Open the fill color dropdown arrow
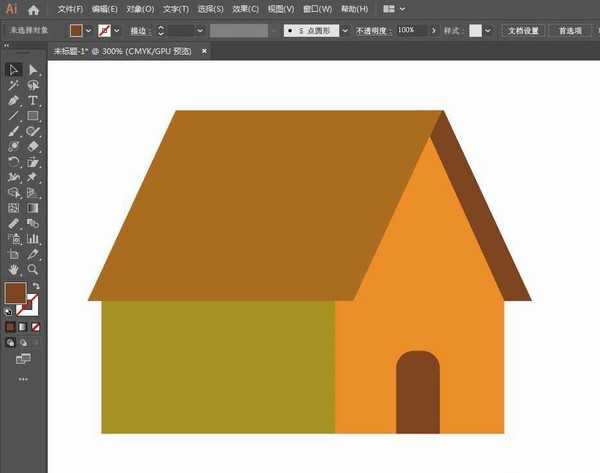 pyautogui.click(x=88, y=31)
